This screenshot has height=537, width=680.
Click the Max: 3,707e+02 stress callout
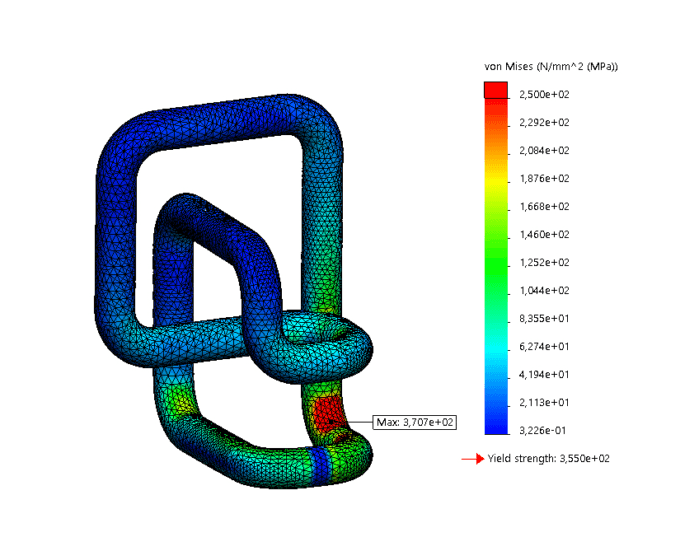(415, 422)
